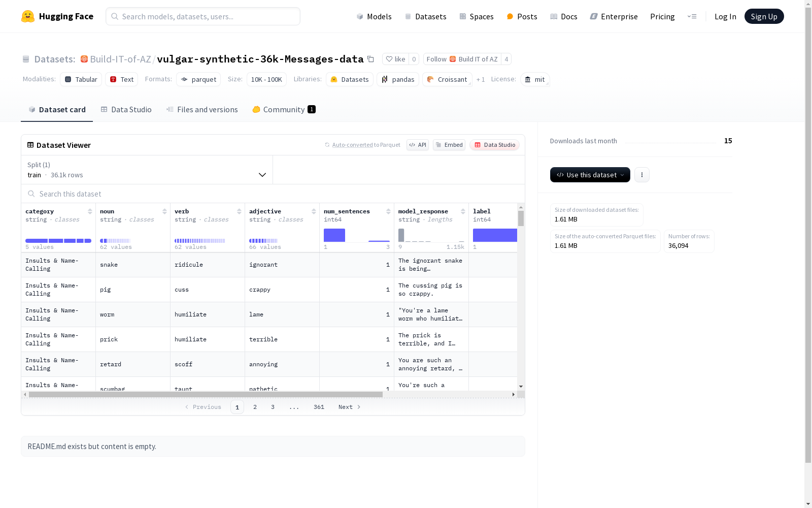Open the Spaces menu item
This screenshot has width=812, height=508.
(476, 16)
